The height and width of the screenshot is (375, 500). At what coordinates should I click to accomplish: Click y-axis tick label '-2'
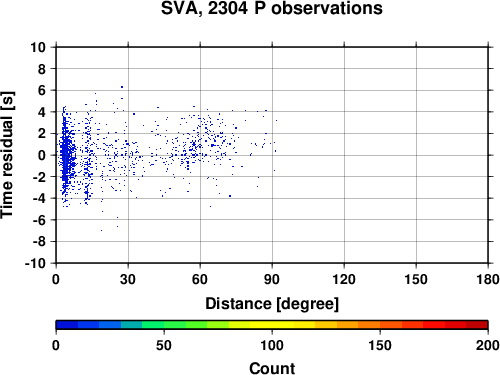[39, 177]
